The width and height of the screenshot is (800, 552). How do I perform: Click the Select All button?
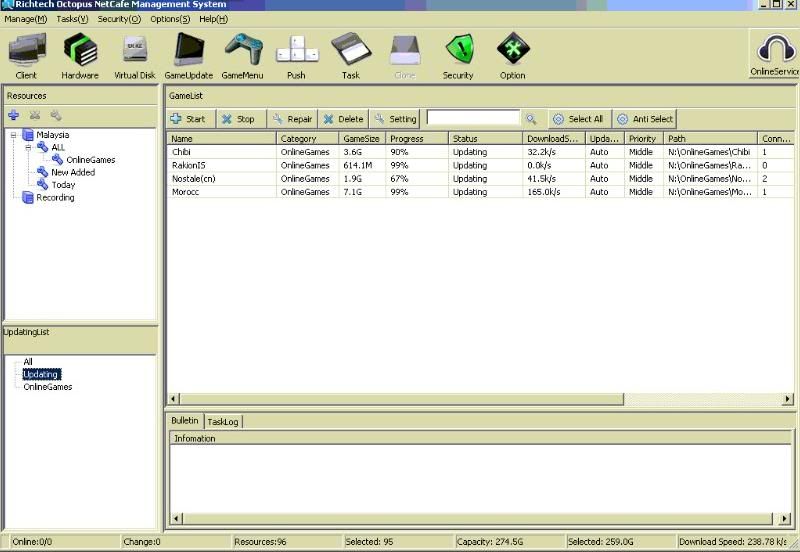pyautogui.click(x=578, y=119)
